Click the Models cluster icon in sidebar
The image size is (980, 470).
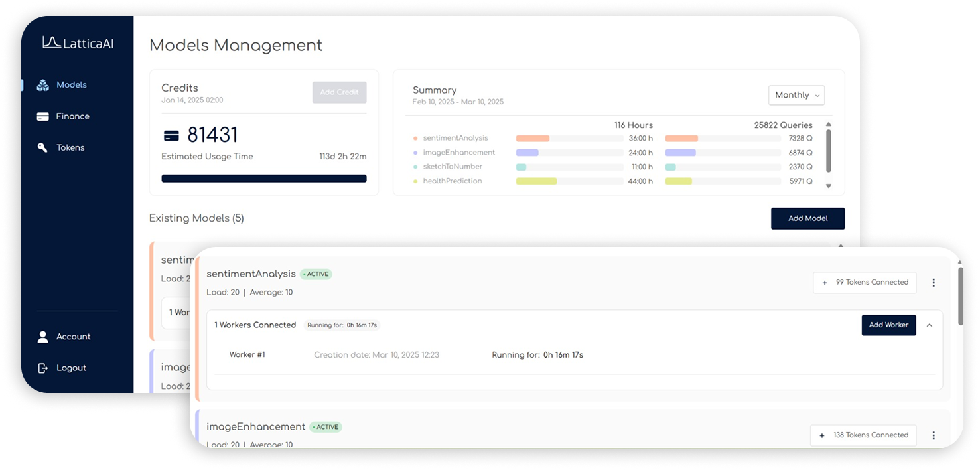(x=43, y=85)
